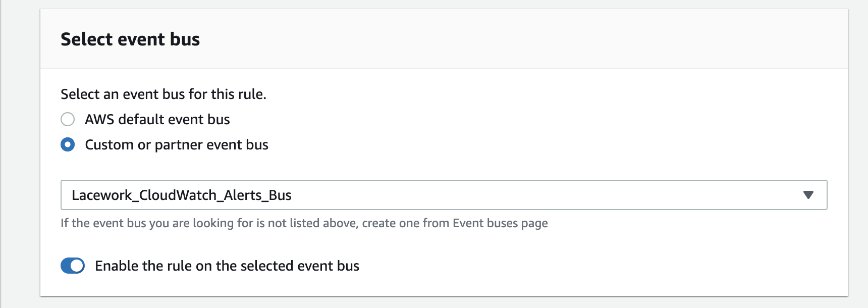
Task: Click the Custom or partner event bus label
Action: (x=177, y=145)
